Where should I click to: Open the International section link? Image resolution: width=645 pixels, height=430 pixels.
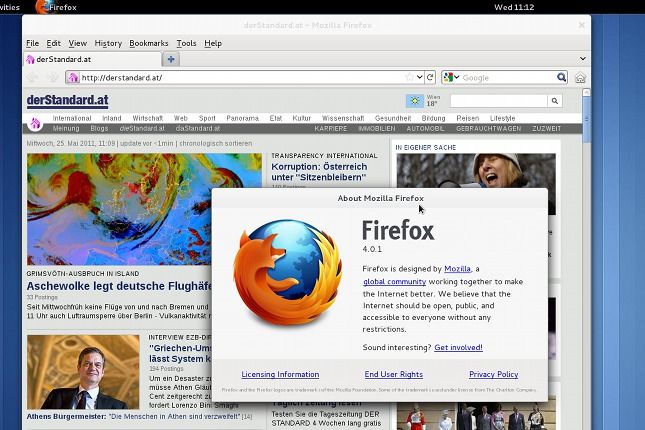(x=72, y=118)
